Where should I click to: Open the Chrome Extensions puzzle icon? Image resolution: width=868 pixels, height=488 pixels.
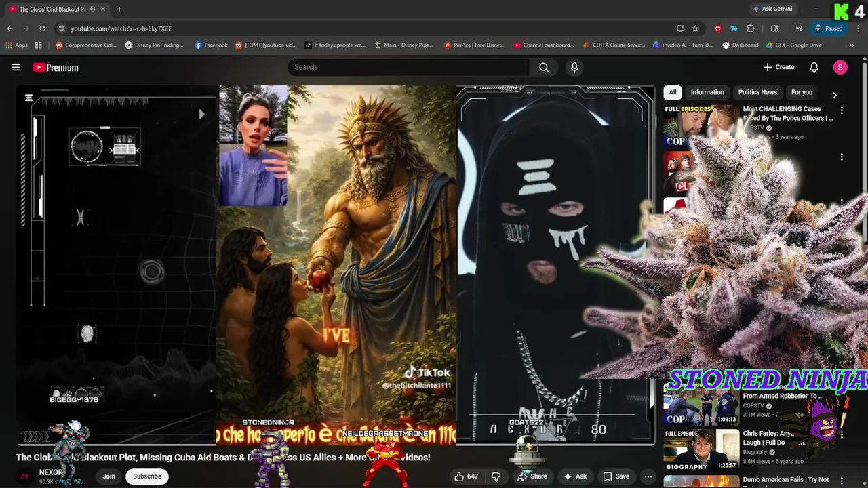[751, 28]
